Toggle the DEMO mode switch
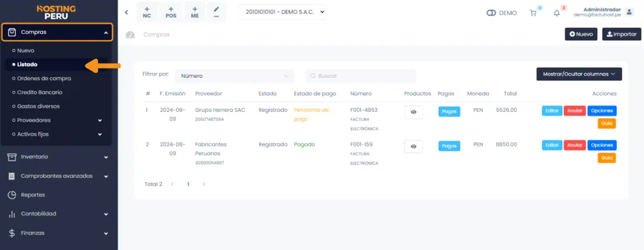Image resolution: width=644 pixels, height=250 pixels. point(491,13)
